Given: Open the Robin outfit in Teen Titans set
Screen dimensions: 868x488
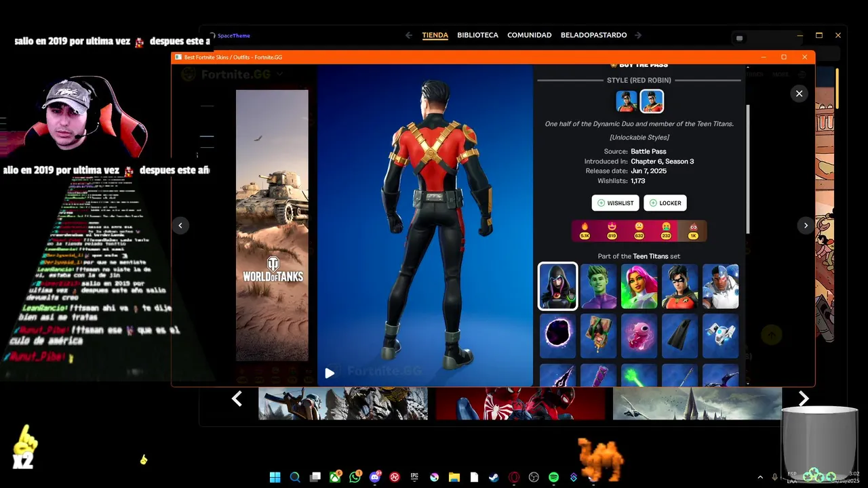Looking at the screenshot, I should [x=679, y=286].
